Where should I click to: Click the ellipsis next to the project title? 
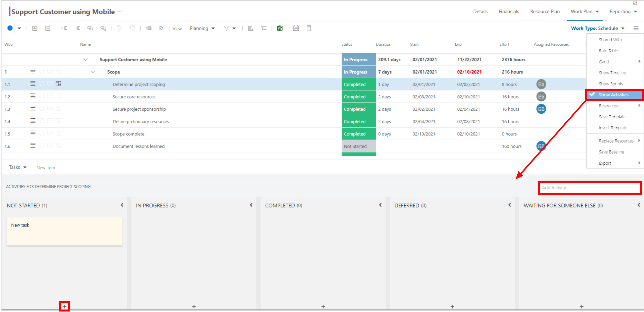coord(119,11)
